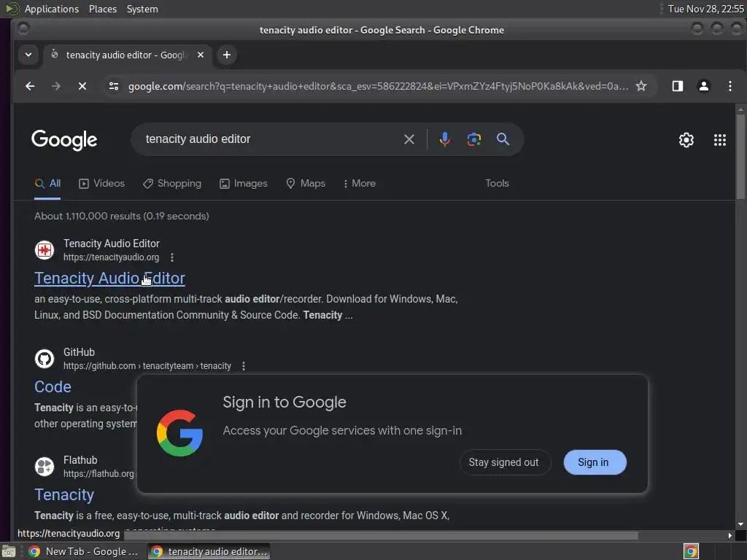Clear the search box with X icon
747x560 pixels.
point(409,139)
